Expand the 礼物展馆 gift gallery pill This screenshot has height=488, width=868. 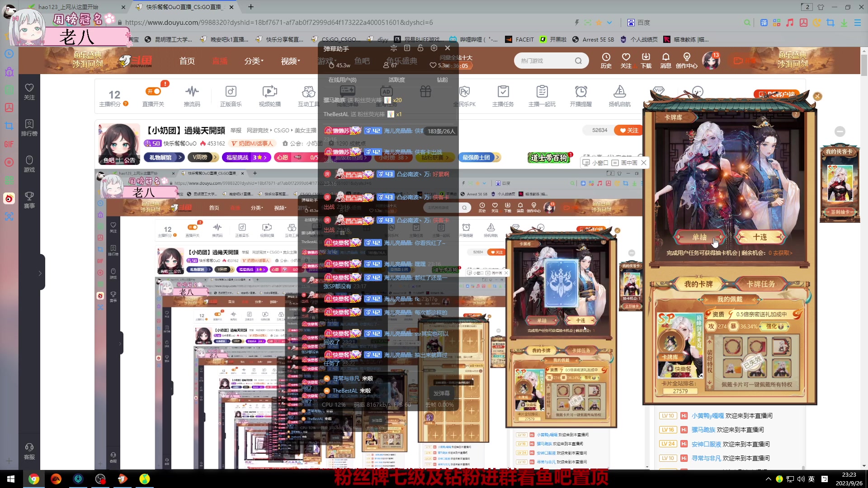[164, 157]
